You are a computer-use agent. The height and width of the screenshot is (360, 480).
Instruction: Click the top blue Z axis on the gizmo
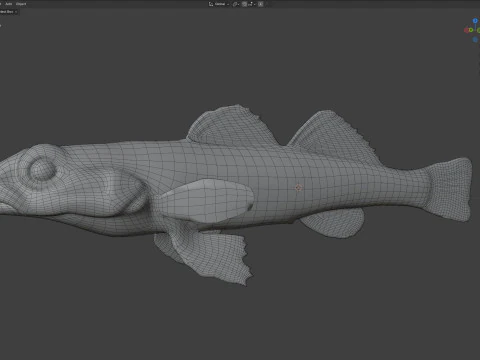tap(475, 21)
